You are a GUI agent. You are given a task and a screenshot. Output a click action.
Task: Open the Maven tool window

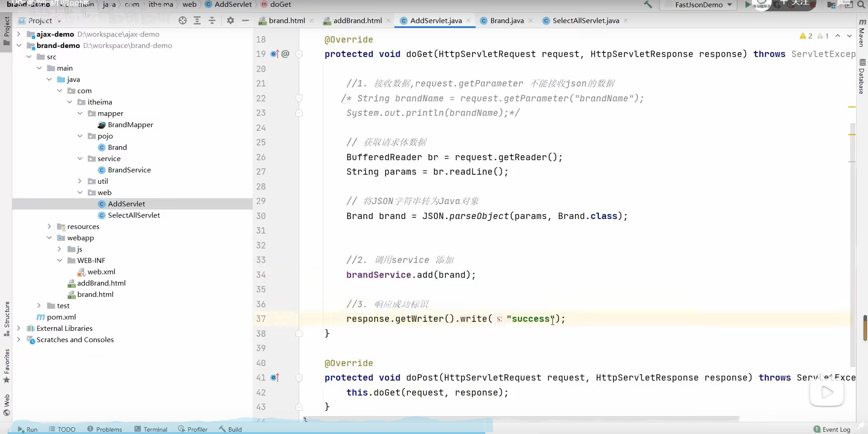(x=862, y=33)
